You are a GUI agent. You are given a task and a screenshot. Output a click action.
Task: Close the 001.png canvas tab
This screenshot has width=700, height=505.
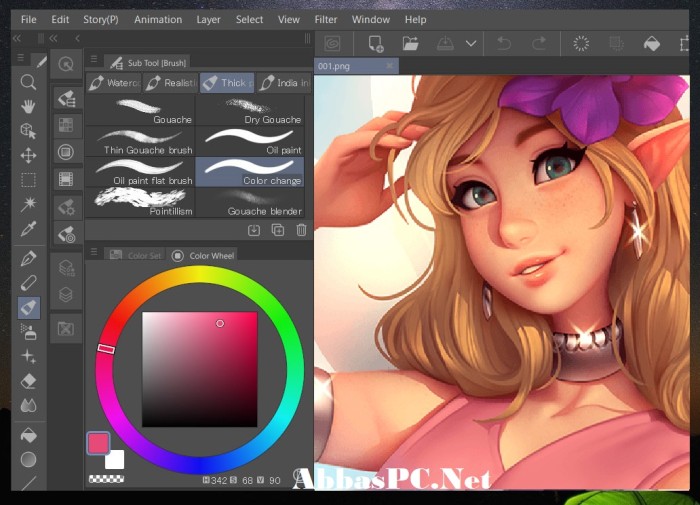click(x=390, y=66)
